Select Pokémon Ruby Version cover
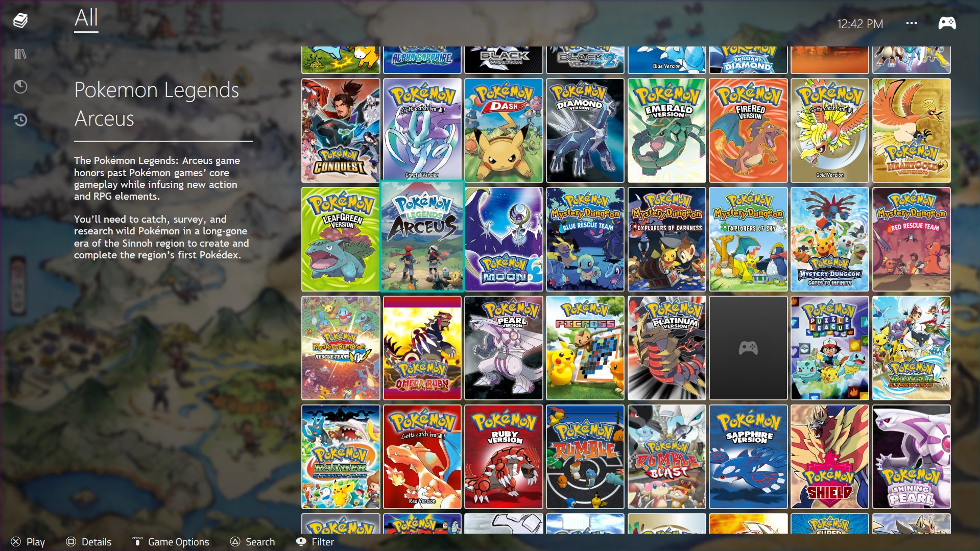The image size is (980, 551). (x=504, y=457)
